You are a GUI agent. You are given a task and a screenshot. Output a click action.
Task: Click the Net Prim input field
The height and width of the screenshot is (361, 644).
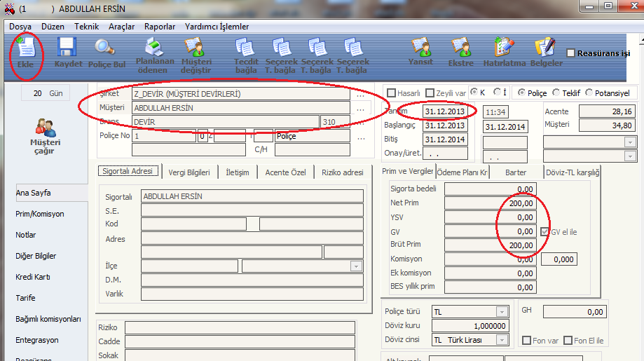point(491,203)
